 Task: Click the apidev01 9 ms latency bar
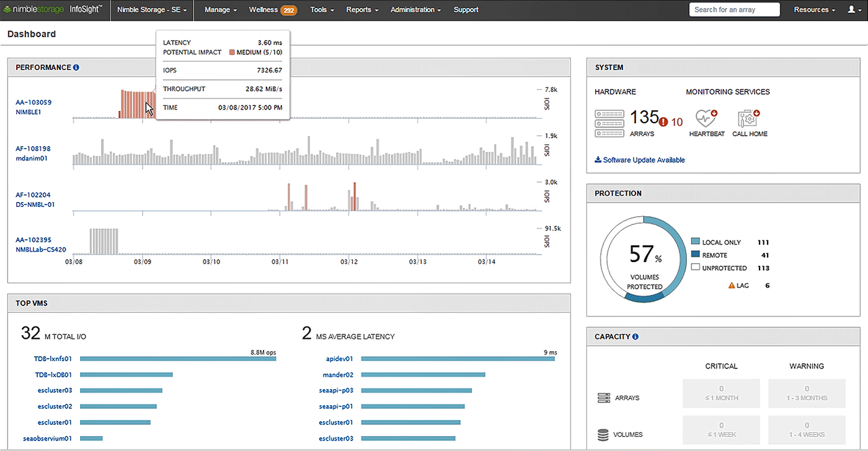tap(458, 359)
